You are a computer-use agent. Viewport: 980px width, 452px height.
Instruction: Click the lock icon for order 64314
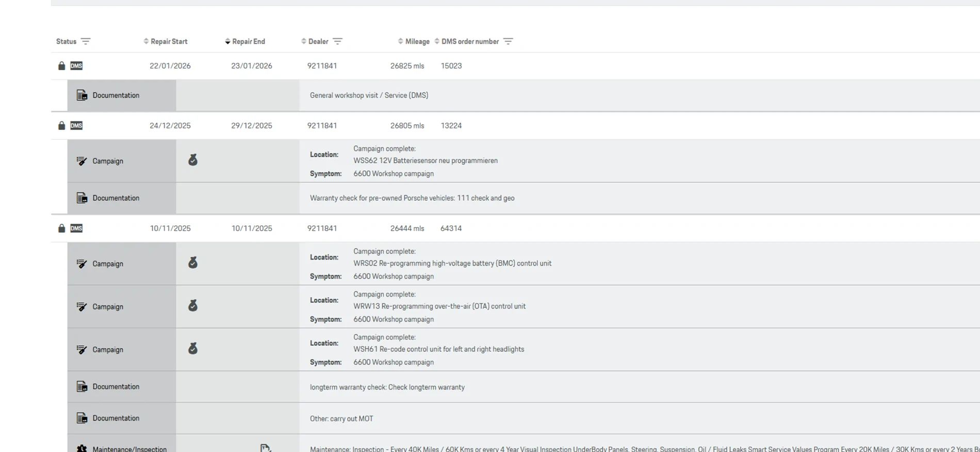pos(61,228)
